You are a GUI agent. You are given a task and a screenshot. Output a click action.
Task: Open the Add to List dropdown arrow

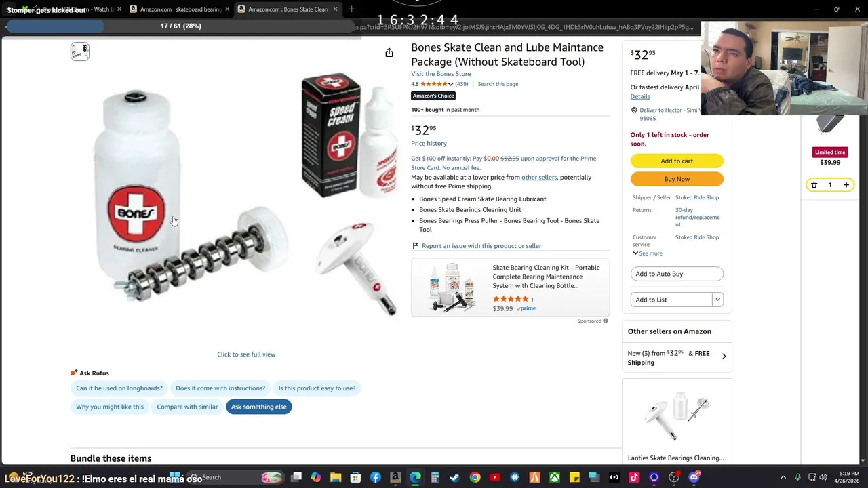tap(717, 300)
